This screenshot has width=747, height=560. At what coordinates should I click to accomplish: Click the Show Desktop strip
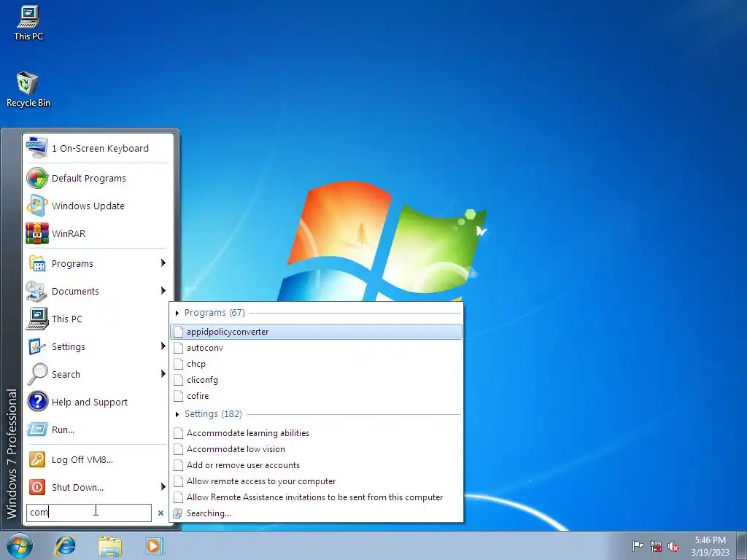click(742, 545)
